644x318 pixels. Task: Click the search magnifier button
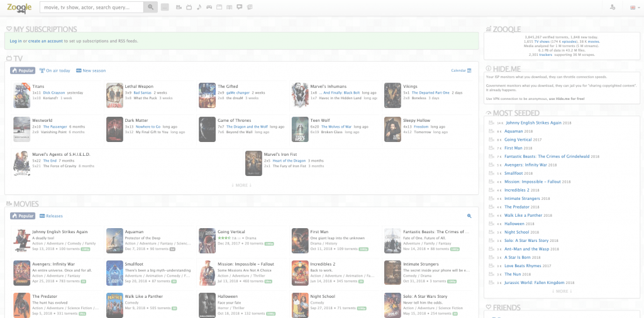tap(151, 7)
